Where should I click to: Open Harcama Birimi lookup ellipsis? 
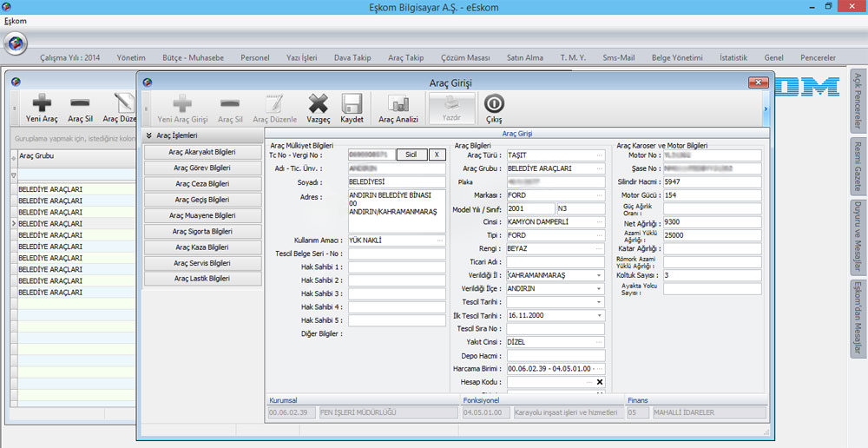coord(600,369)
